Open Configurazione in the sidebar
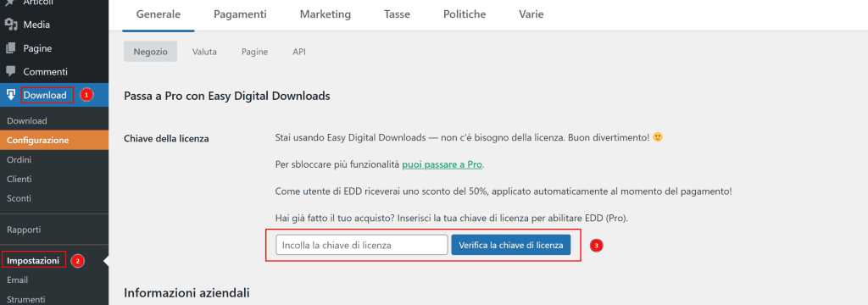This screenshot has height=305, width=868. pyautogui.click(x=54, y=140)
